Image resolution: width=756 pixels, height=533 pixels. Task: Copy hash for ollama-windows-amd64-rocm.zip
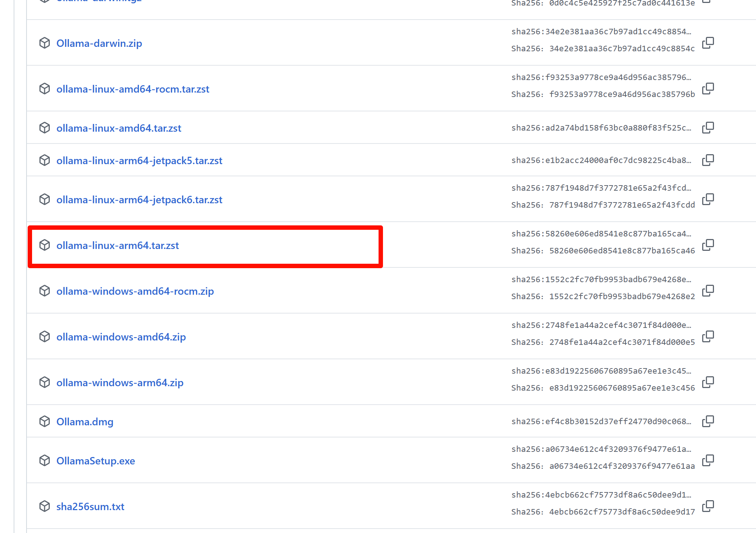point(708,291)
